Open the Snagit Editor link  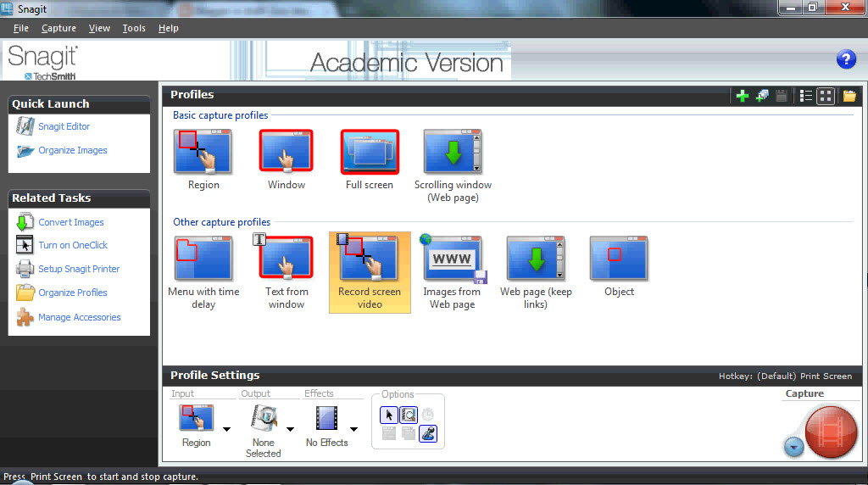click(64, 126)
